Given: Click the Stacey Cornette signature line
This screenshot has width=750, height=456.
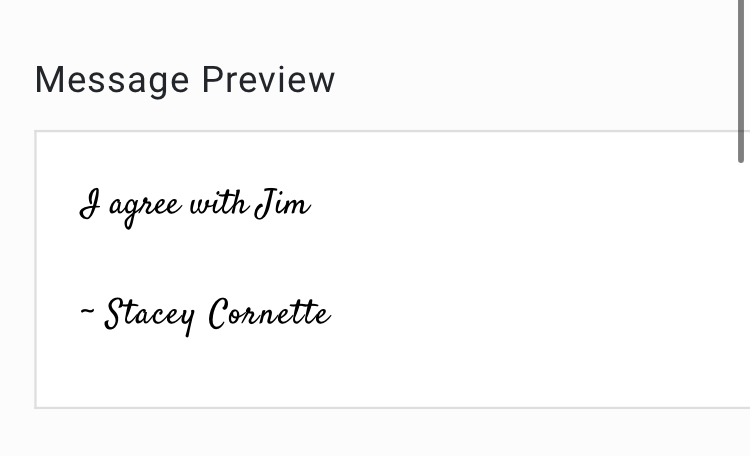Looking at the screenshot, I should point(206,316).
